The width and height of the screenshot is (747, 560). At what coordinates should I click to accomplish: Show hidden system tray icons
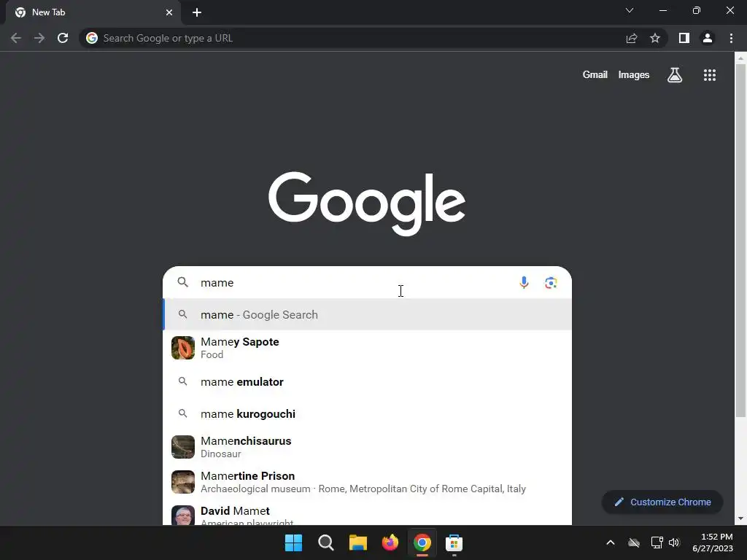tap(611, 542)
